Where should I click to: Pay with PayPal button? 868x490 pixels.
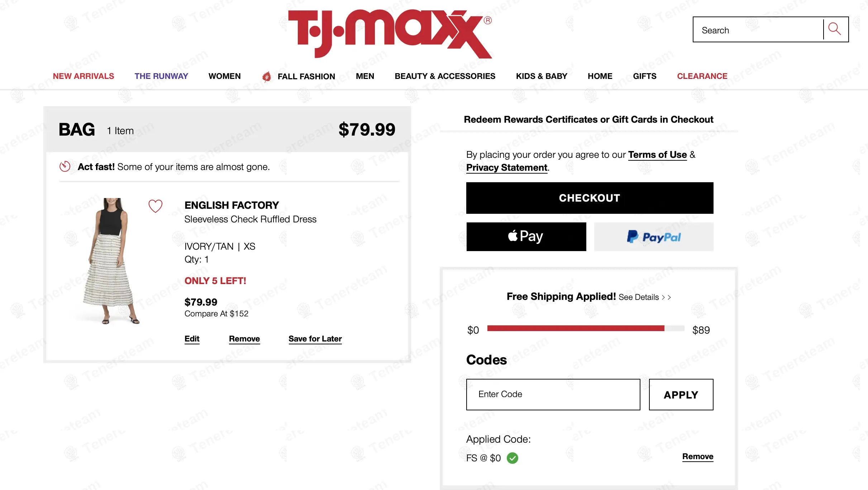654,237
